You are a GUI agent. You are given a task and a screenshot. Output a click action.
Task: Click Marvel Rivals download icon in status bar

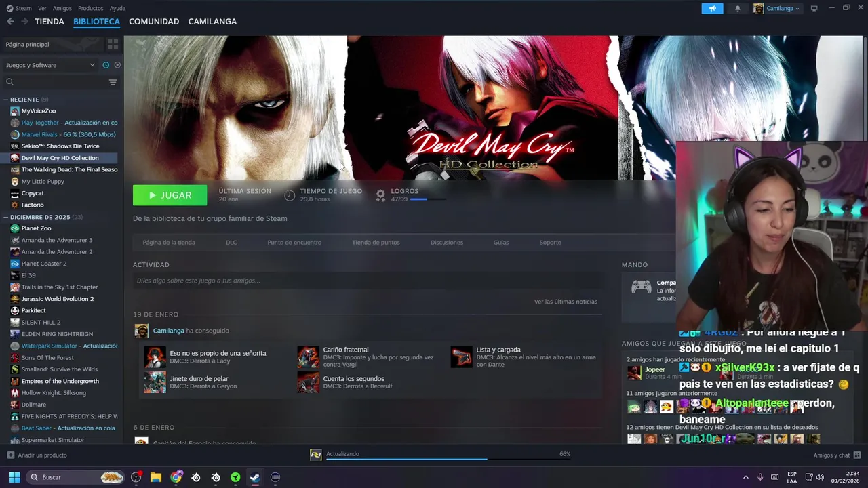pyautogui.click(x=316, y=455)
